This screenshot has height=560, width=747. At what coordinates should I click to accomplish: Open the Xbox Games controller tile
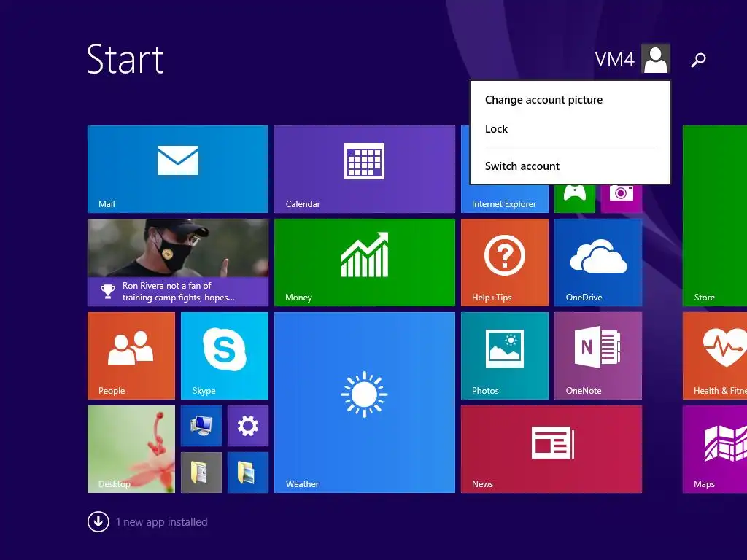click(x=575, y=198)
